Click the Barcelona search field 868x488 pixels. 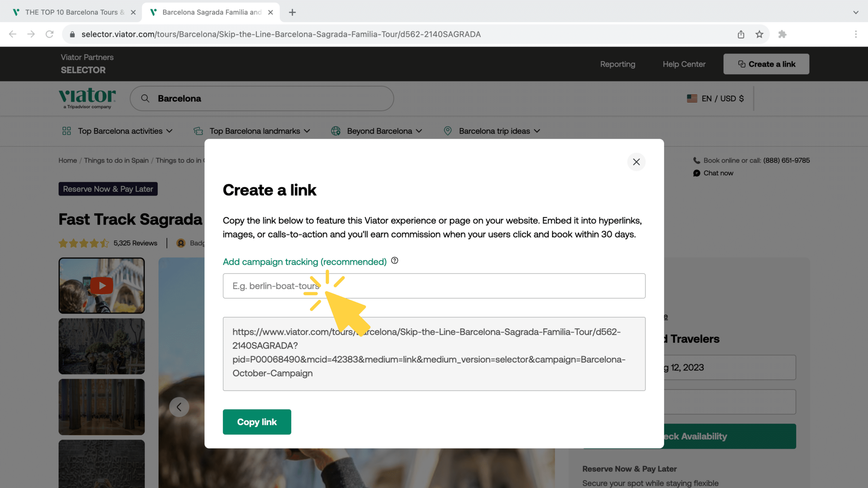[262, 98]
